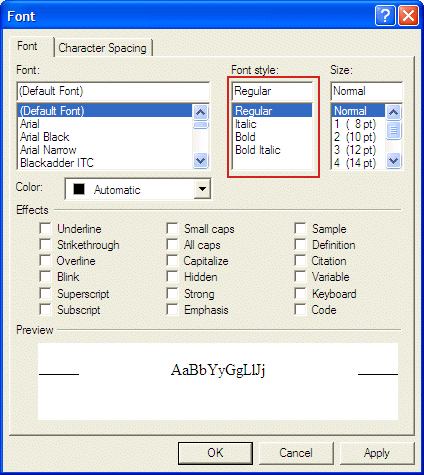Click size list scroll down arrow

pos(394,161)
